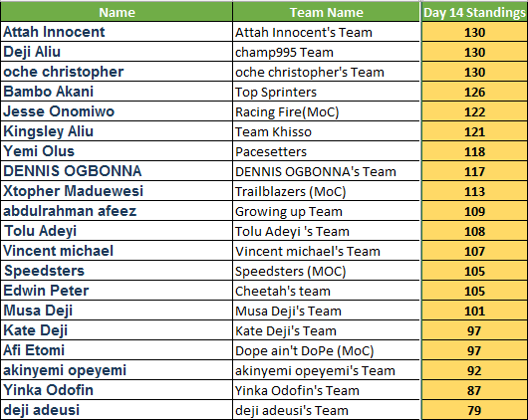Select the Kingsley Aliu name cell
This screenshot has height=420, width=528.
pyautogui.click(x=117, y=131)
